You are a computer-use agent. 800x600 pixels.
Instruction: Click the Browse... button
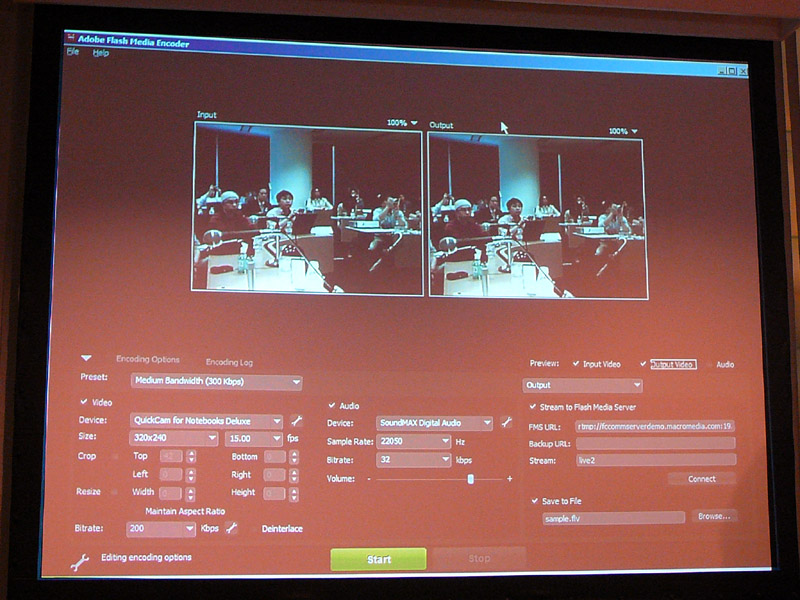714,516
